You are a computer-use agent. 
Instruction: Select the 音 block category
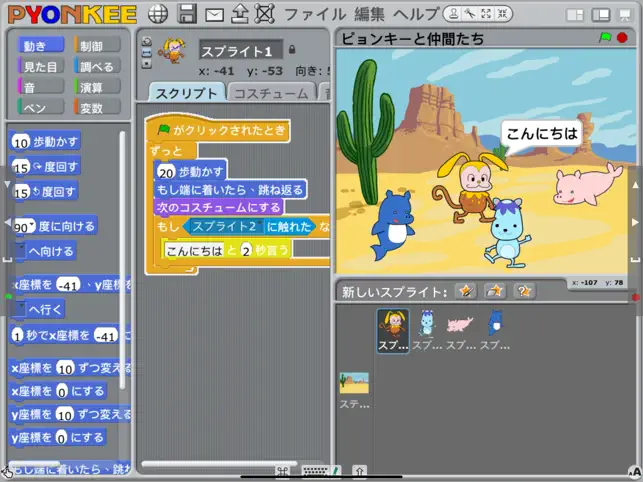tap(41, 87)
